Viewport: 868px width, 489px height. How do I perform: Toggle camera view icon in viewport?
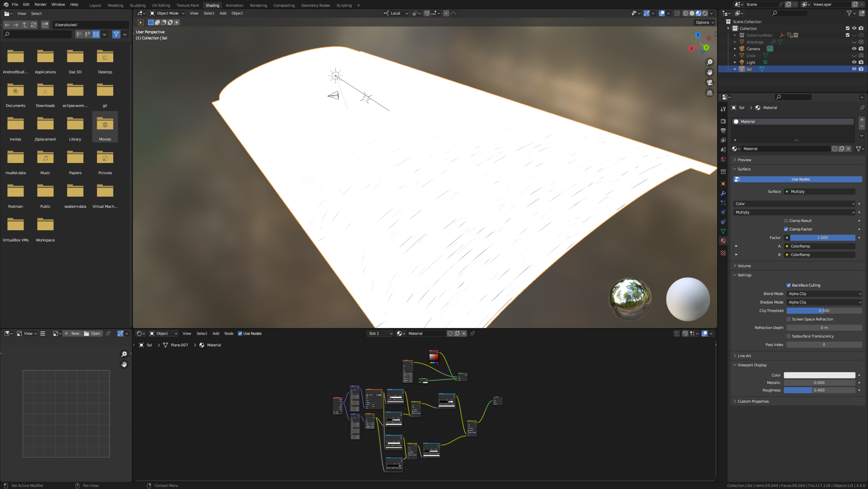709,83
